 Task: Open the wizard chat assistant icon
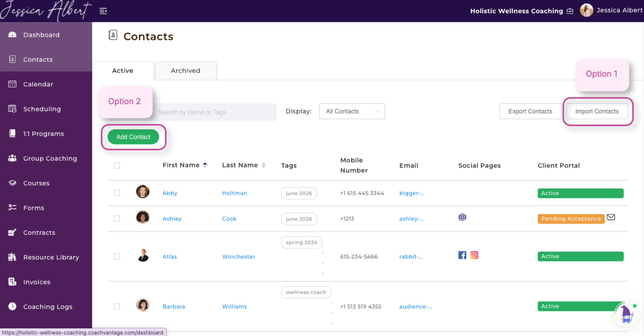(x=626, y=314)
